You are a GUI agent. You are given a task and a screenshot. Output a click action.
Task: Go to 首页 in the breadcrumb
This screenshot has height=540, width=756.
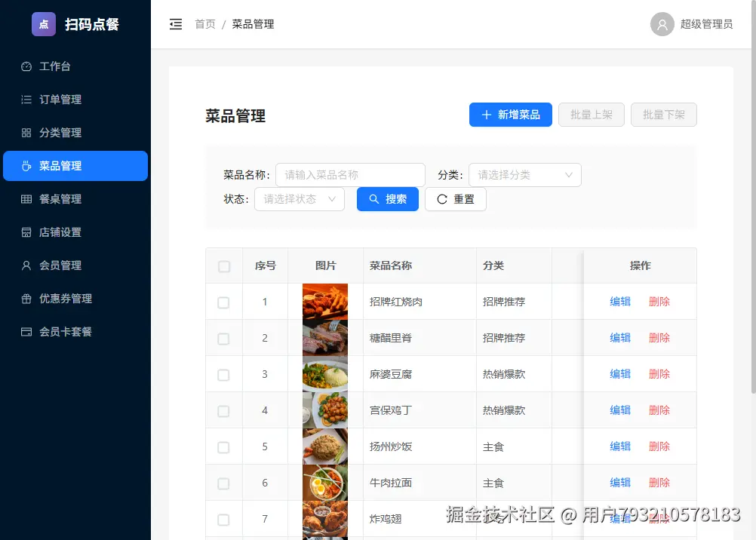click(x=204, y=23)
